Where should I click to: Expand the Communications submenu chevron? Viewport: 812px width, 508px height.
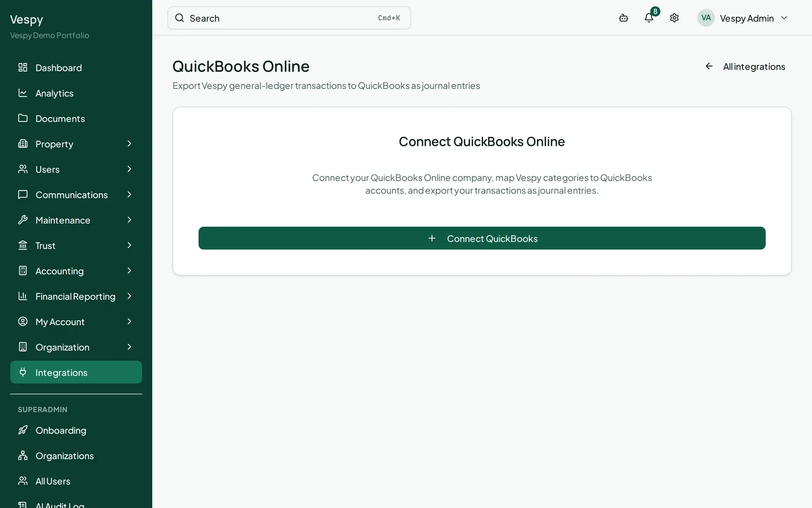[129, 195]
